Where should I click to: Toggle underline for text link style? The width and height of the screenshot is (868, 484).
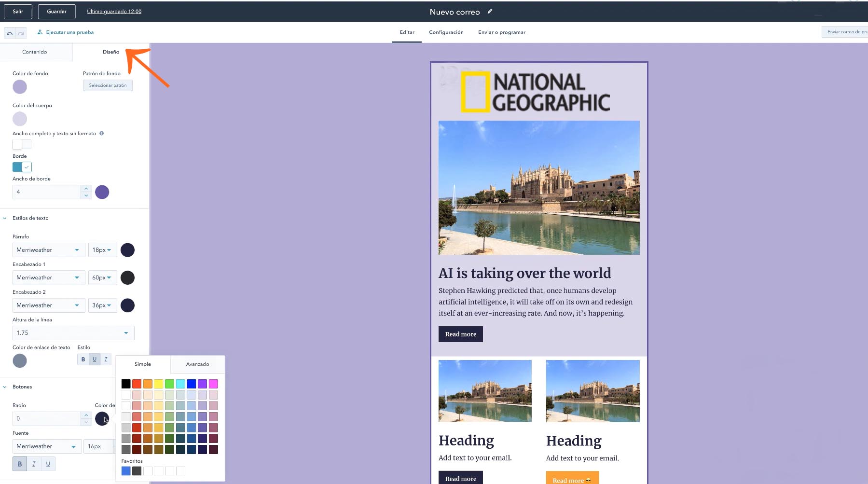pyautogui.click(x=95, y=360)
